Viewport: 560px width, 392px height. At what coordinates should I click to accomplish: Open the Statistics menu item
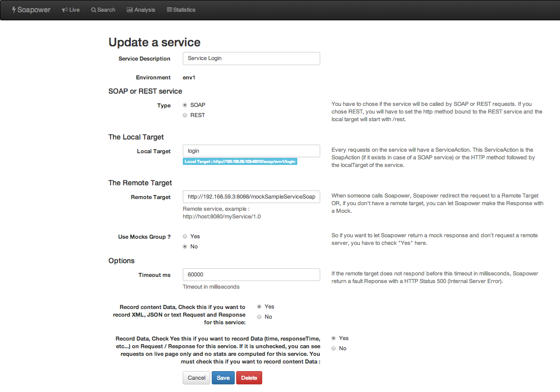(x=181, y=10)
